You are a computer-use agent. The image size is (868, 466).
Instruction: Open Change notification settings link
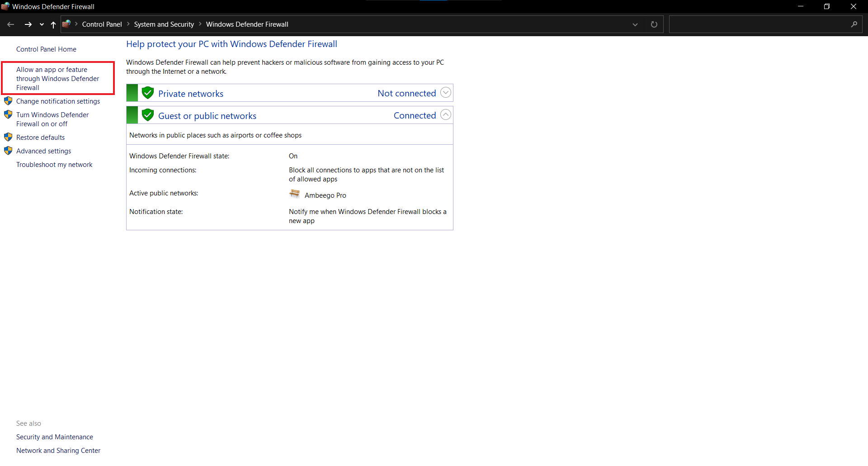point(58,101)
